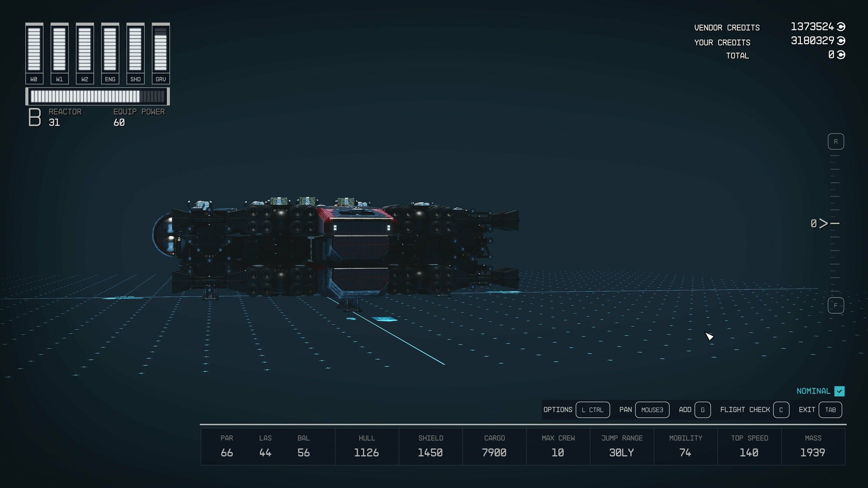Click the TOP SPEED stat 140
Image resolution: width=868 pixels, height=488 pixels.
click(749, 446)
